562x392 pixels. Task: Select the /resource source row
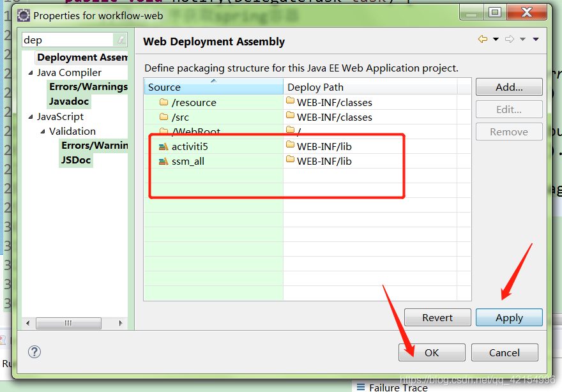pyautogui.click(x=308, y=103)
